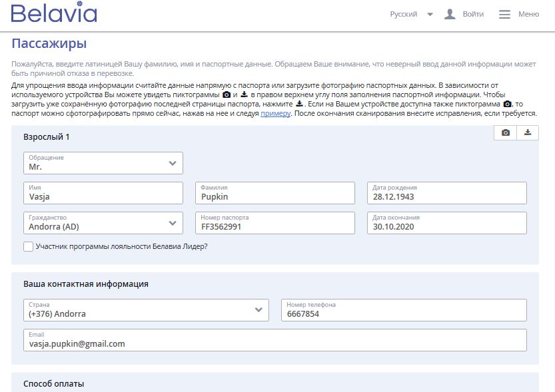555x392 pixels.
Task: Tick the Belavia Leader loyalty program checkbox
Action: pos(28,246)
